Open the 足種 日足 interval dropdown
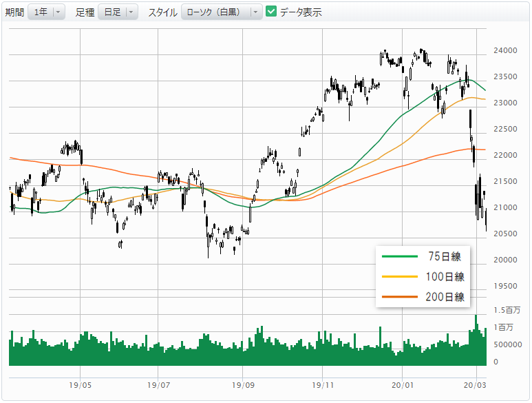 (x=118, y=12)
